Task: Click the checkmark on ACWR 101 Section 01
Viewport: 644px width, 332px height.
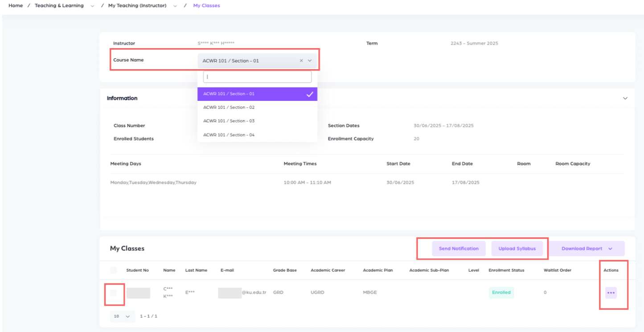Action: (310, 94)
